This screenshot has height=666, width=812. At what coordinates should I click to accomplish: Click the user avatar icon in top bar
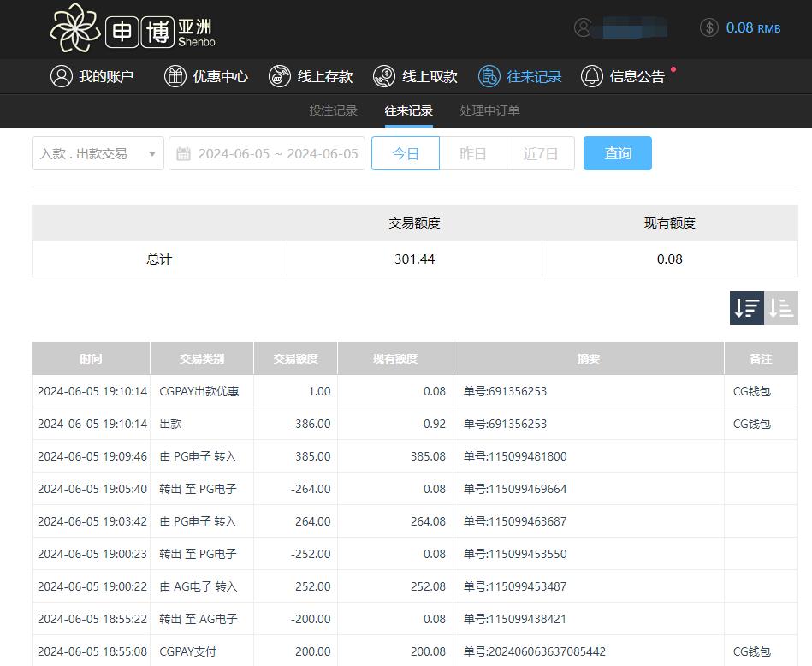click(584, 27)
